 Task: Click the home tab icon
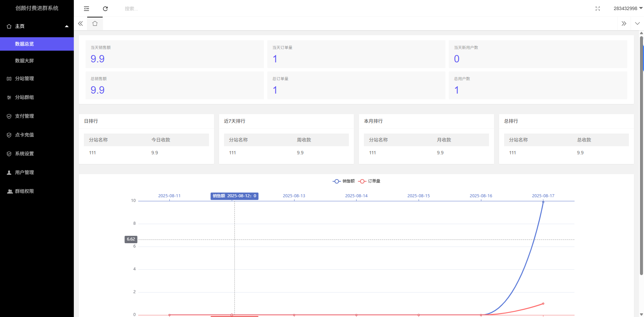coord(95,23)
